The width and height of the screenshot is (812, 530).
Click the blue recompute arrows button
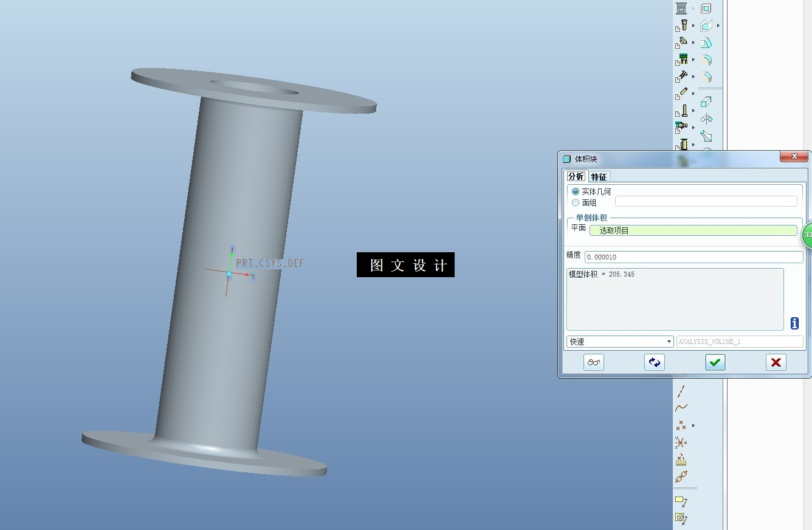pos(655,362)
